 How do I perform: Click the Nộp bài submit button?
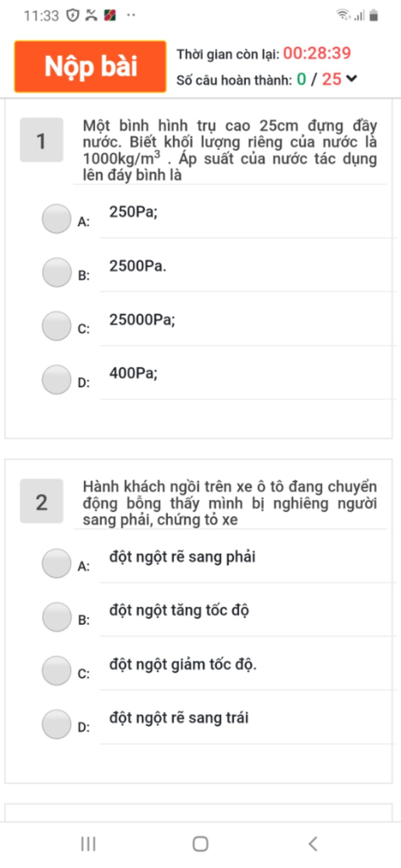coord(90,66)
